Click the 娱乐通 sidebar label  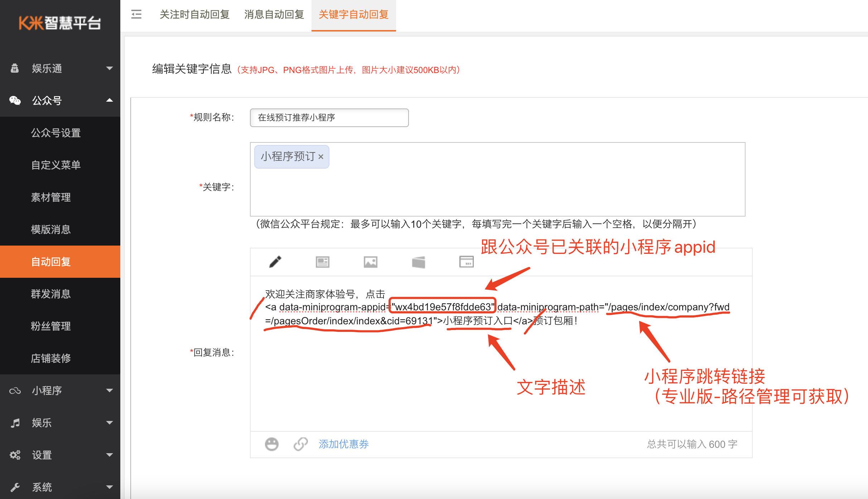47,68
